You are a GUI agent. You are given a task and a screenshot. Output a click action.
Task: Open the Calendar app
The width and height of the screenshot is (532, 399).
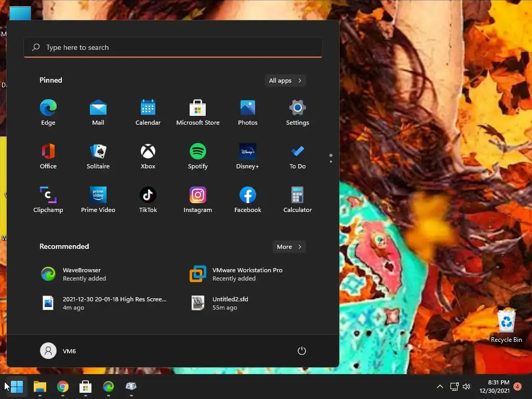click(x=148, y=112)
